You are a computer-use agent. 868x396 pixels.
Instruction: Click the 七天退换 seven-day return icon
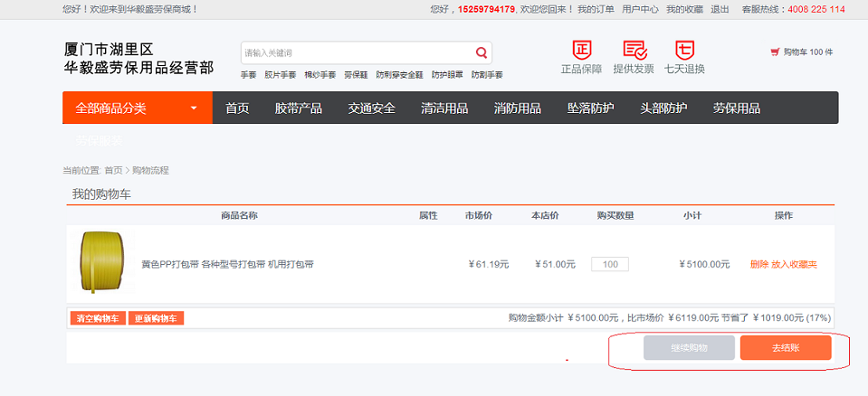pos(684,50)
